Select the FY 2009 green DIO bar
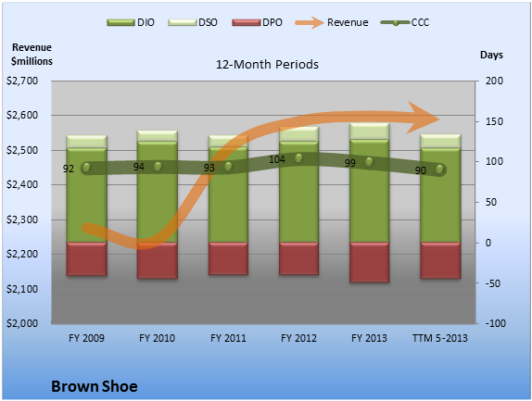The height and width of the screenshot is (401, 532). tap(86, 195)
